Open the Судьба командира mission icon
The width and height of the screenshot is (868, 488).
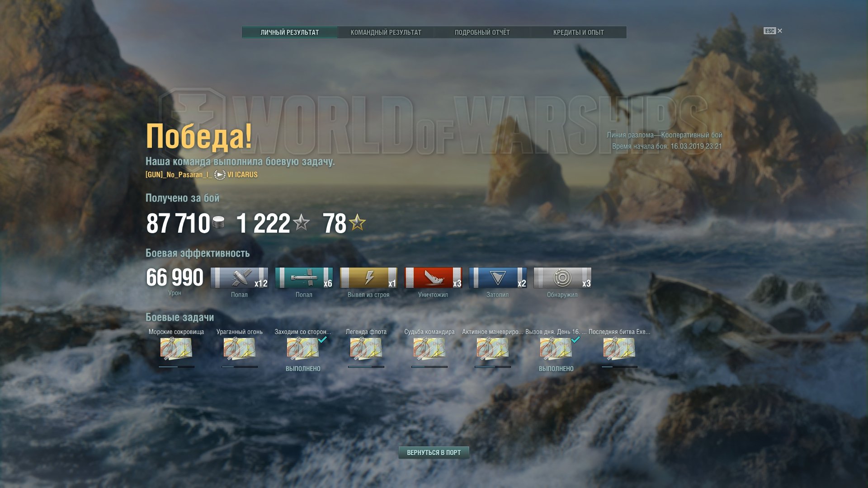click(x=429, y=349)
